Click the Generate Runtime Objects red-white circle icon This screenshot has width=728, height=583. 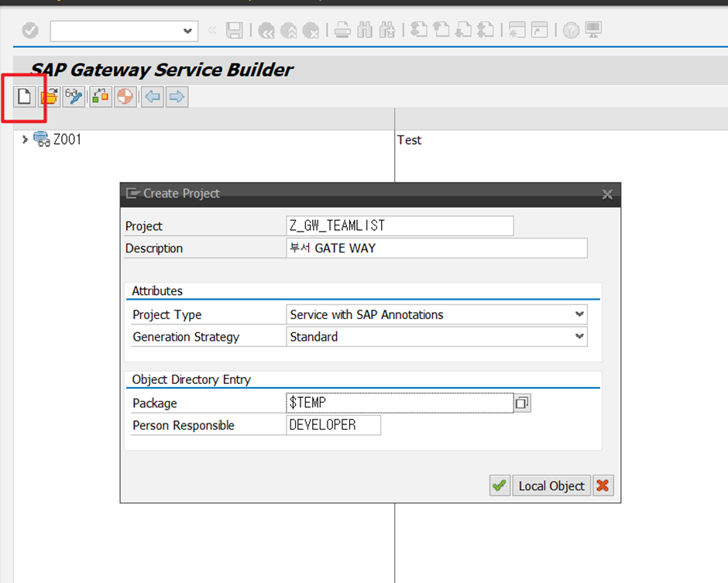[125, 97]
